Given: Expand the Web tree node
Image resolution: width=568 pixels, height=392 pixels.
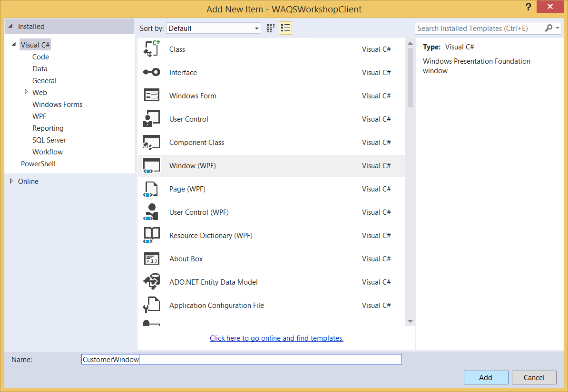Looking at the screenshot, I should [26, 92].
